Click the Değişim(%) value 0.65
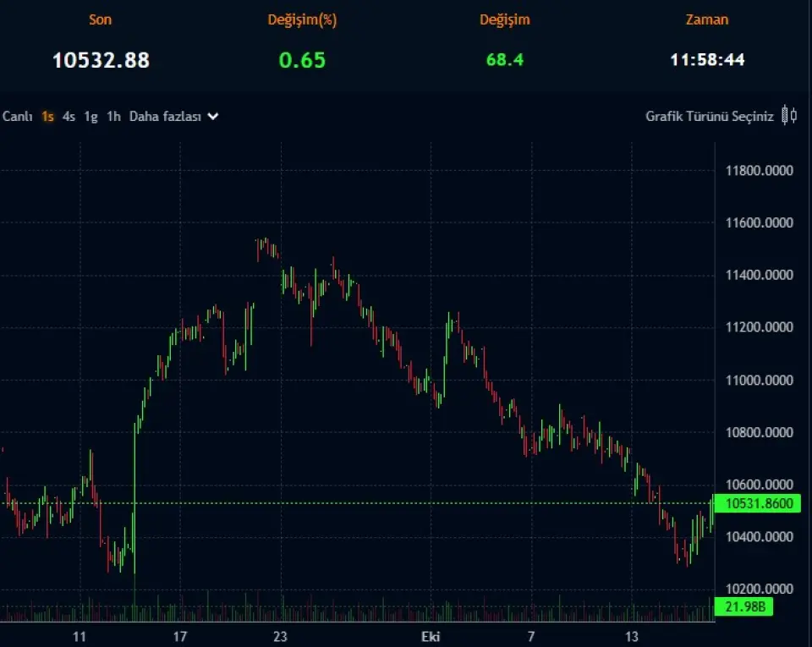 (302, 60)
